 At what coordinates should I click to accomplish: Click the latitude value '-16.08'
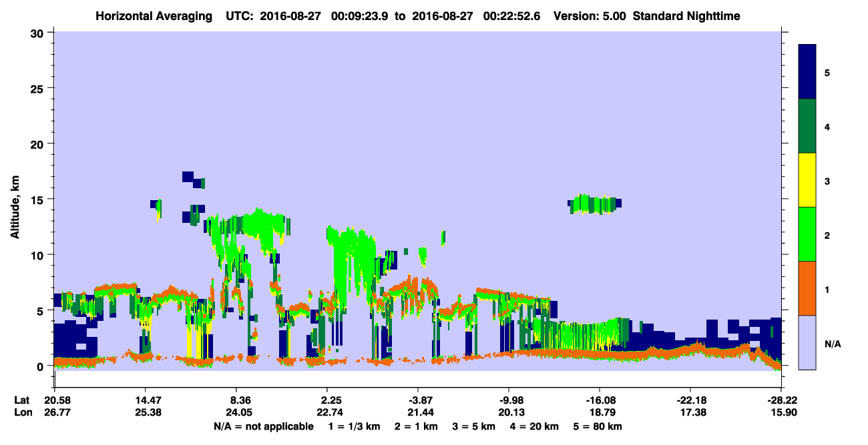point(599,400)
